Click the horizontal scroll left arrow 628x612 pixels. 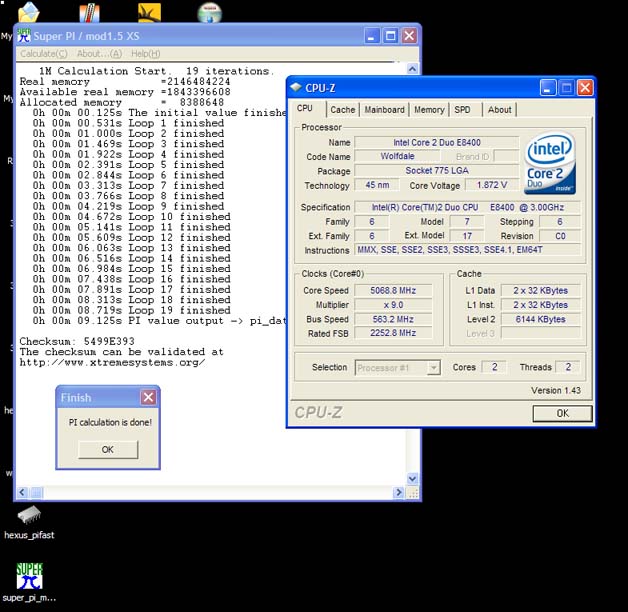[22, 492]
